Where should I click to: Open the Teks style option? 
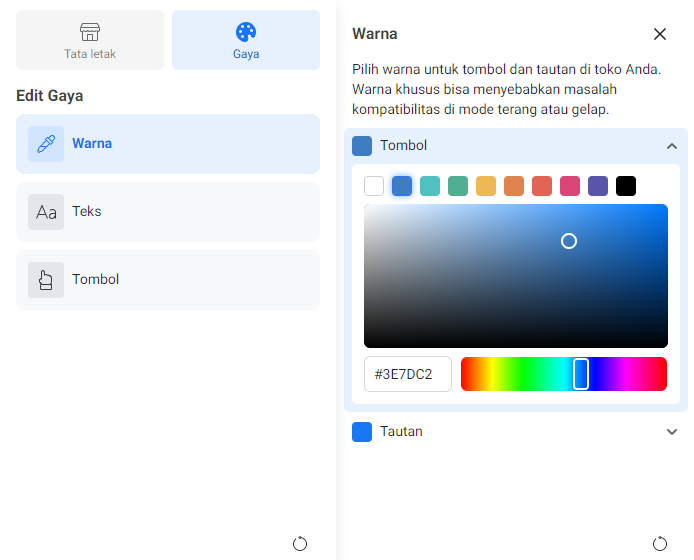168,212
